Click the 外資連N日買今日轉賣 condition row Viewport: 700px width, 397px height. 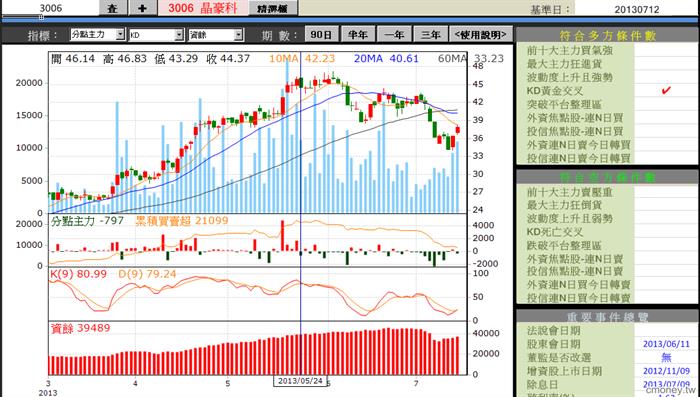pos(608,284)
